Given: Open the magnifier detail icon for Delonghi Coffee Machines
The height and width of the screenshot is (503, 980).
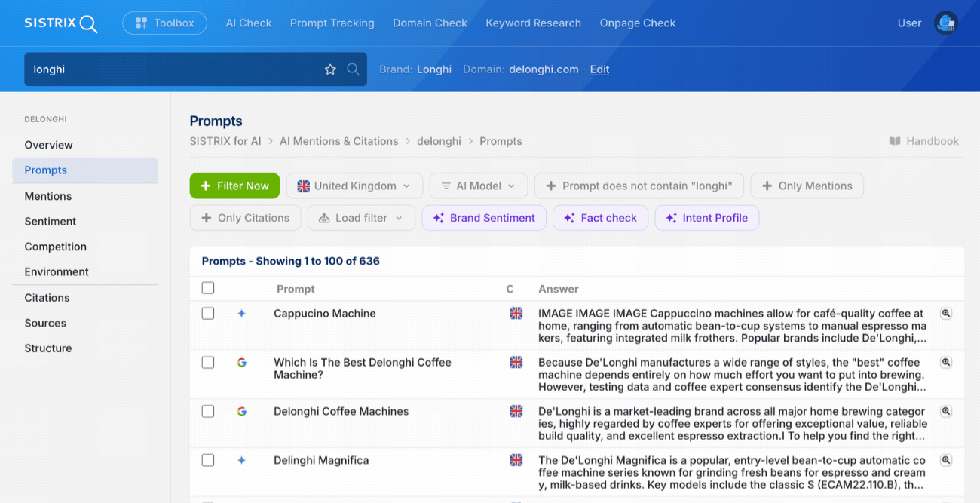Looking at the screenshot, I should (945, 411).
